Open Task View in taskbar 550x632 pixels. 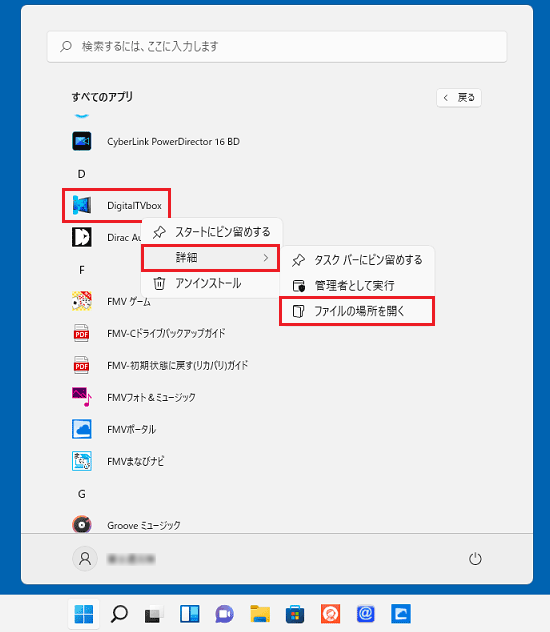pyautogui.click(x=154, y=614)
